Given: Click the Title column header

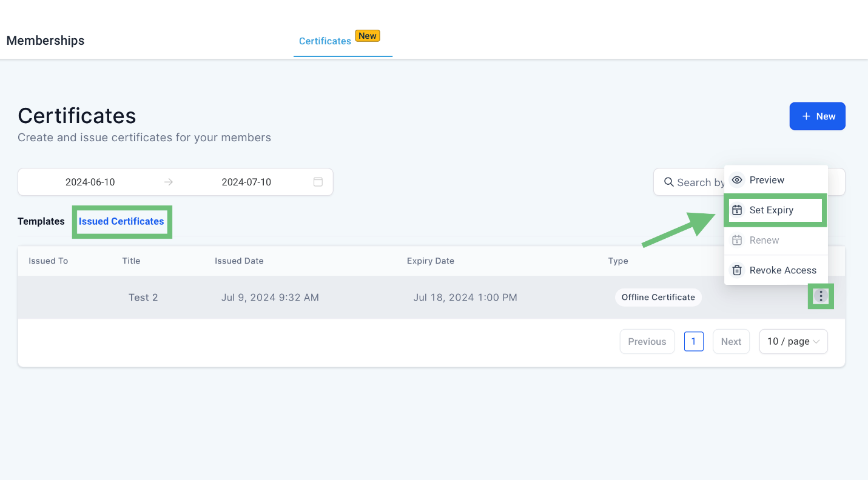Looking at the screenshot, I should pos(131,261).
